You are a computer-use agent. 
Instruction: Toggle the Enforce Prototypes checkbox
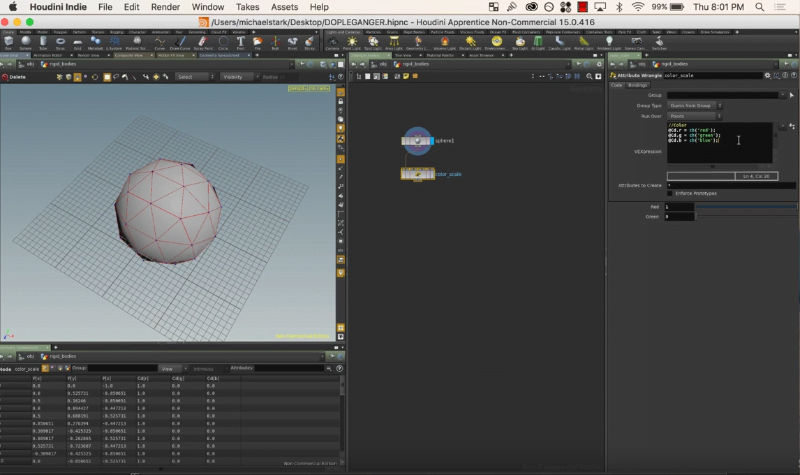pyautogui.click(x=668, y=193)
